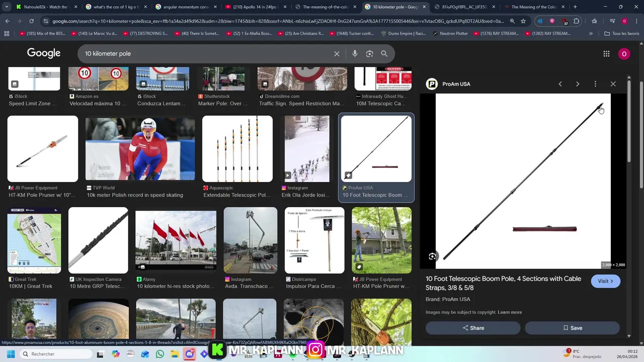Clear the search box with the X icon
This screenshot has width=644, height=362.
point(337,54)
